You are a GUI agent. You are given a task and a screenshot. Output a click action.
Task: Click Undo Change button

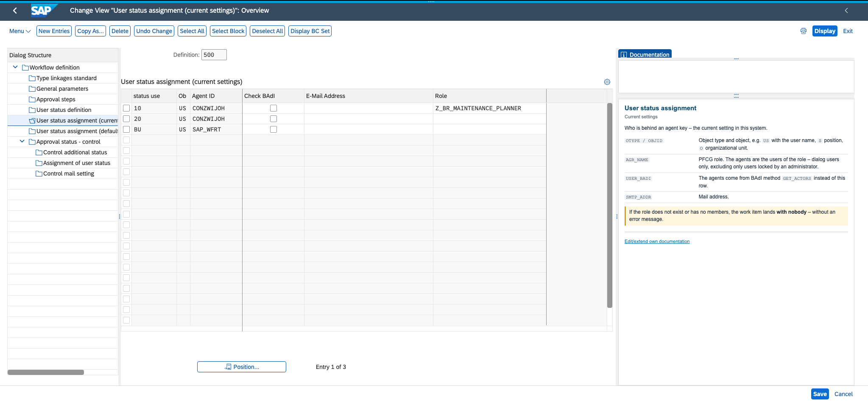pos(154,31)
